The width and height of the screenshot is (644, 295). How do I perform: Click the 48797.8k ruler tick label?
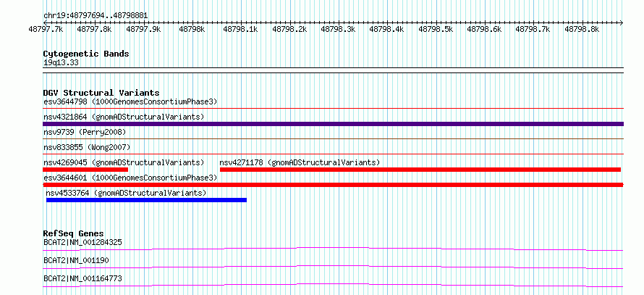(95, 29)
